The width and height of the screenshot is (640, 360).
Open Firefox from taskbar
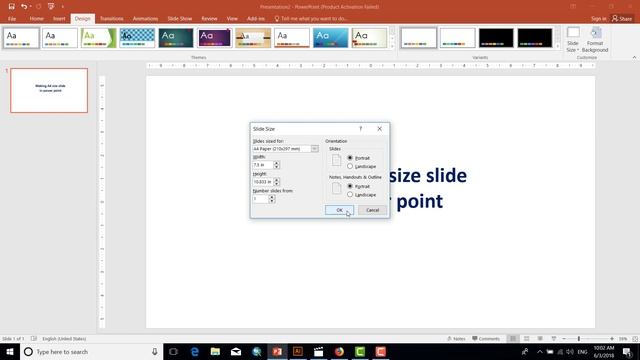(339, 351)
